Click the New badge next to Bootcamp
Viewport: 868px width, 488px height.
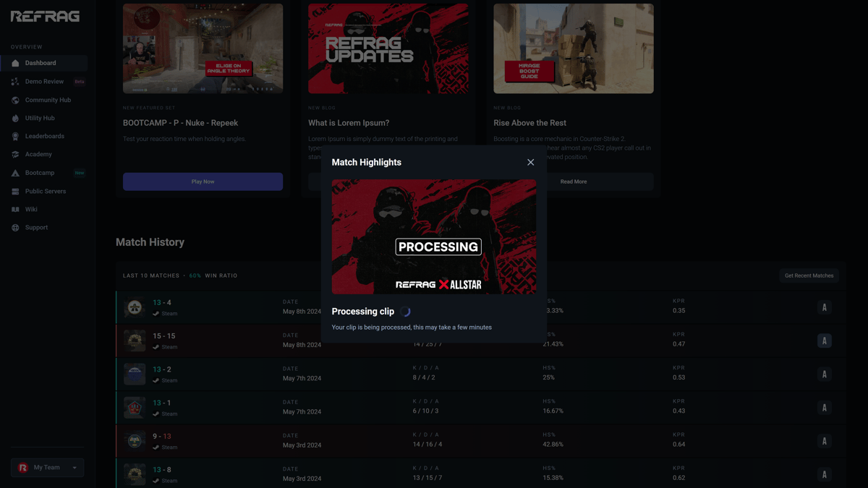pyautogui.click(x=80, y=173)
